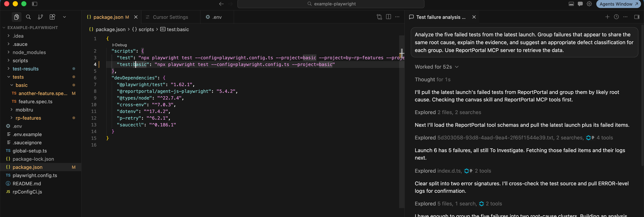This screenshot has width=644, height=217.
Task: Open the settings gear in title bar
Action: coord(589,4)
